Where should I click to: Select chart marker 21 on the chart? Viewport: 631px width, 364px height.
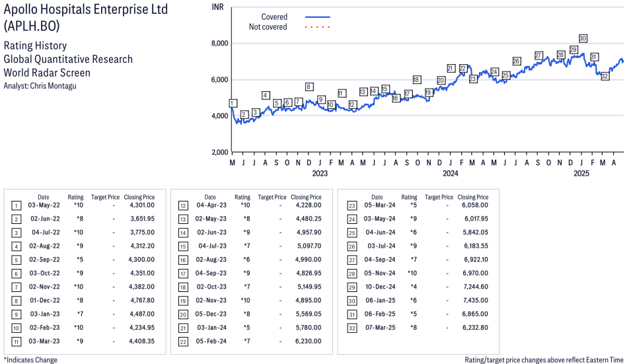[451, 69]
